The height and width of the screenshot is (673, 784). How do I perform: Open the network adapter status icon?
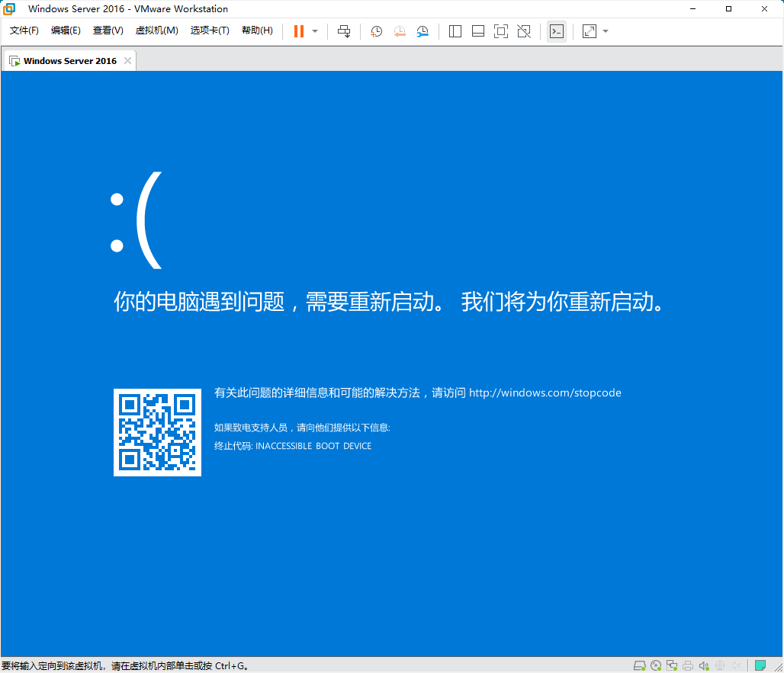pyautogui.click(x=672, y=665)
